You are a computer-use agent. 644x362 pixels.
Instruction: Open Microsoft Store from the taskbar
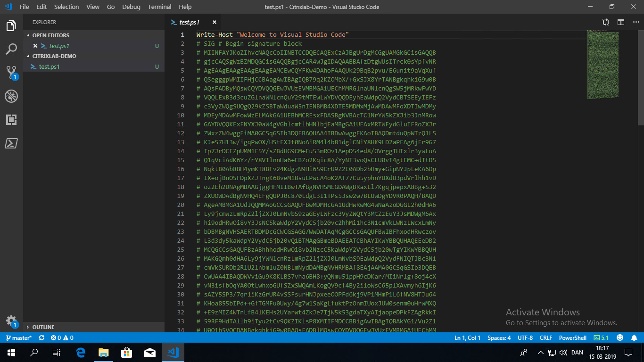point(127,352)
